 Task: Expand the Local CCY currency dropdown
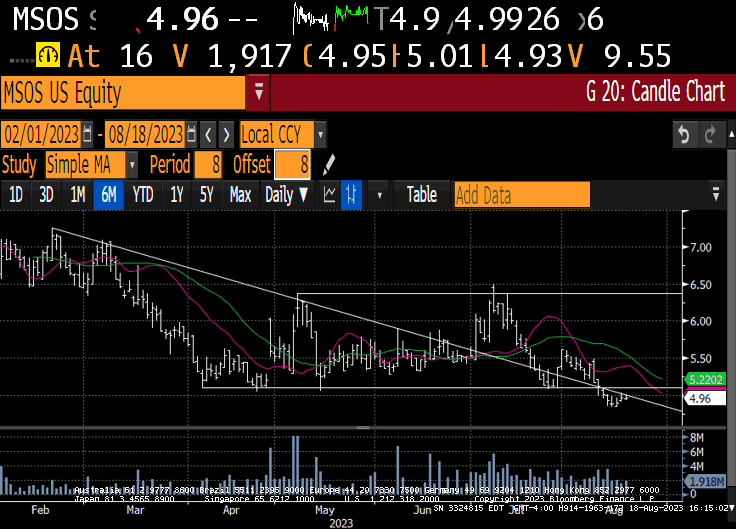(320, 135)
